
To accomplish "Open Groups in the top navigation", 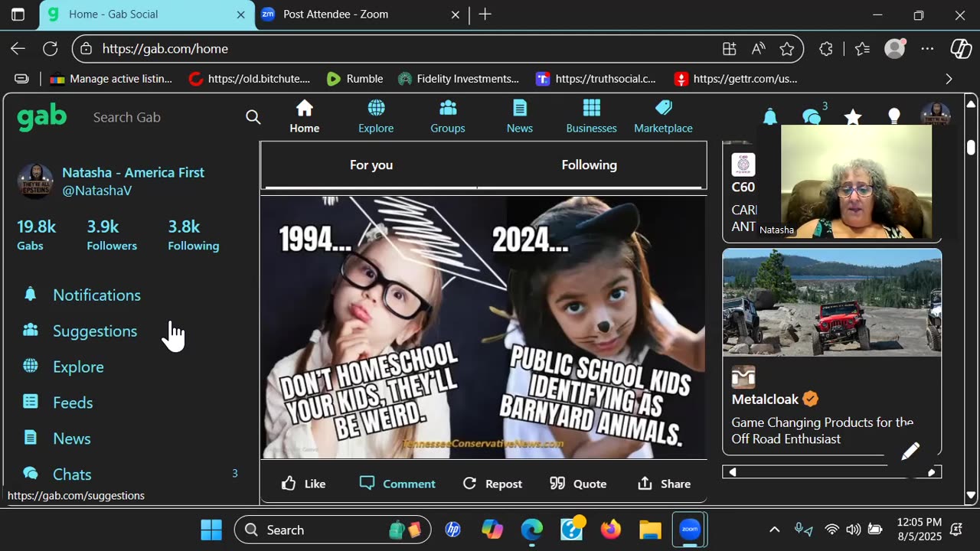I will click(448, 117).
